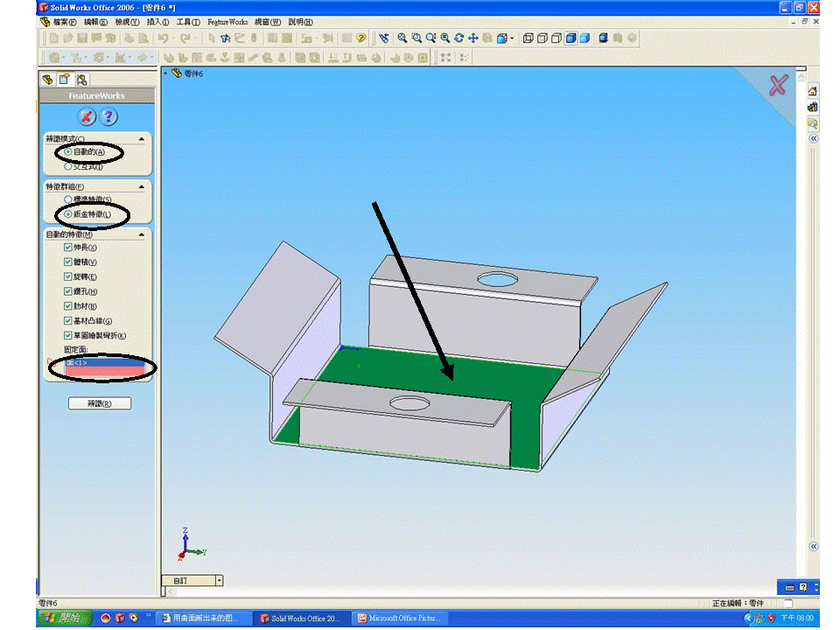
Task: Open 用曲面畫出來的图 taskbar window
Action: (x=202, y=619)
